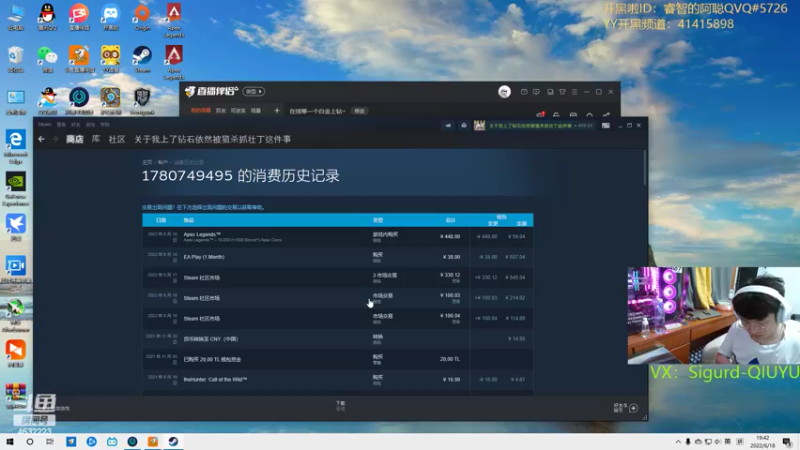Image resolution: width=800 pixels, height=450 pixels.
Task: Click the edit button beside stream title
Action: (x=360, y=111)
